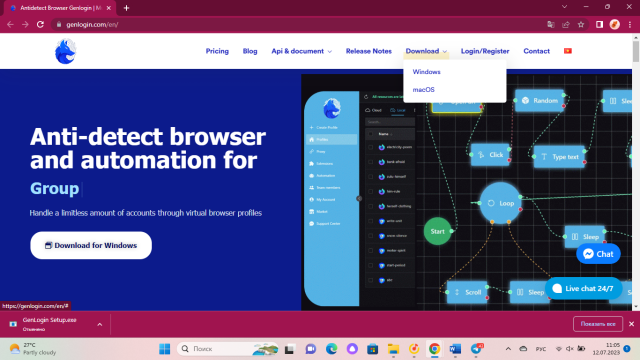The image size is (640, 360).
Task: Click Download for Windows button
Action: pos(91,245)
